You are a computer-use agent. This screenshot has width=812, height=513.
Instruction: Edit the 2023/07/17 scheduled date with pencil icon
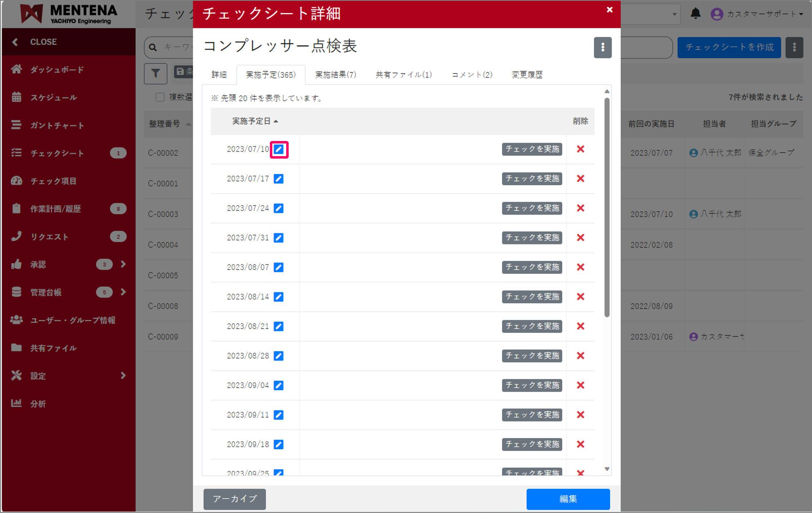click(278, 179)
